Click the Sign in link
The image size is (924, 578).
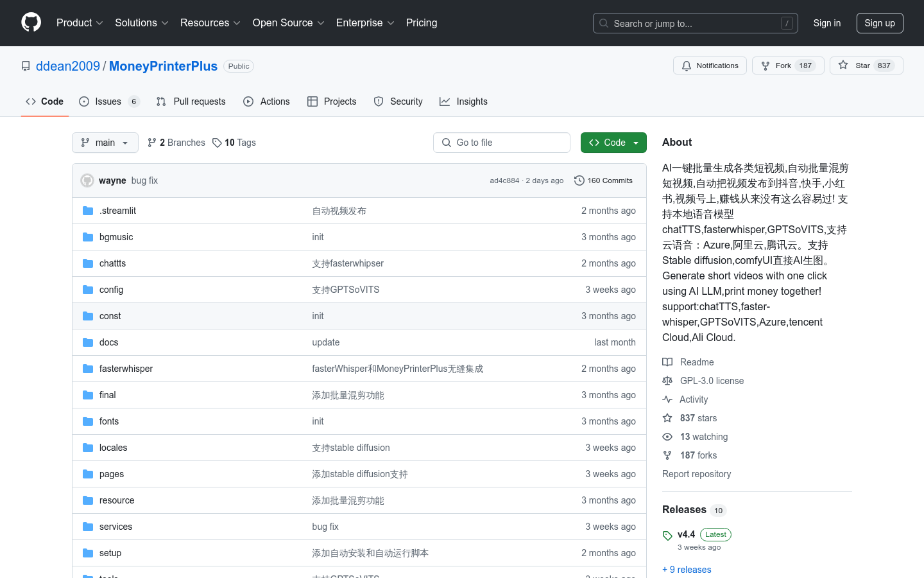click(x=827, y=23)
